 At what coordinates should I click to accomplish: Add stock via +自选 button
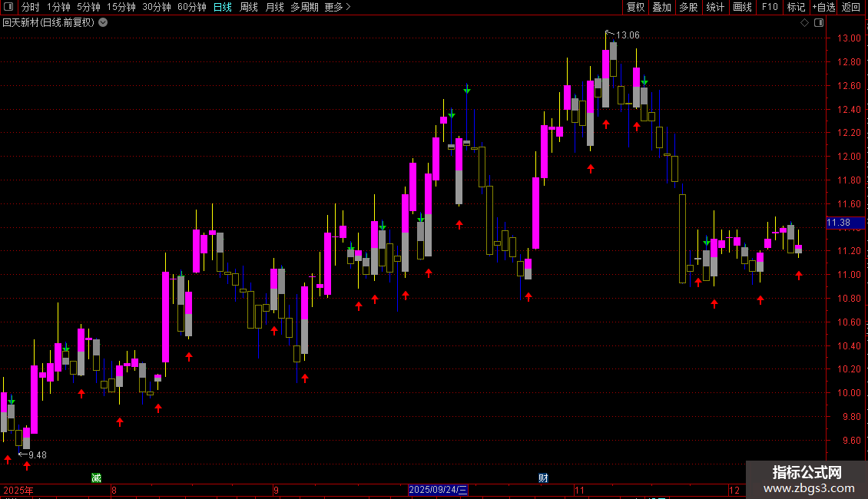coord(823,7)
